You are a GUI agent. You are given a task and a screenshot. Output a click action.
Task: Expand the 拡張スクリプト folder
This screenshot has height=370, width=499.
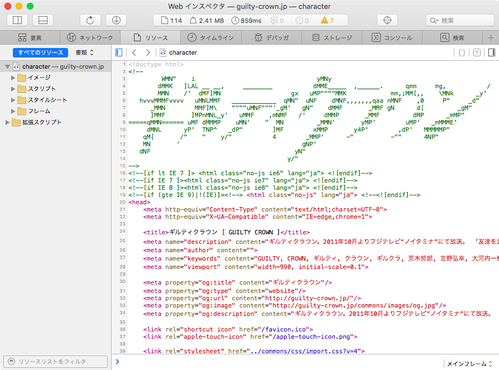(7, 122)
